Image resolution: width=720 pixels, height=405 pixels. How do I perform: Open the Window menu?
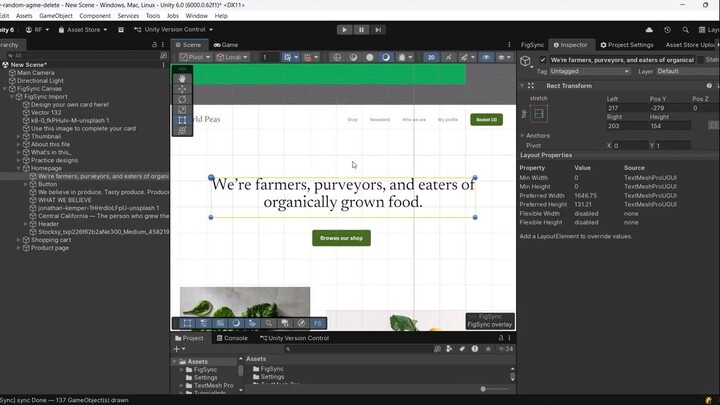(197, 16)
